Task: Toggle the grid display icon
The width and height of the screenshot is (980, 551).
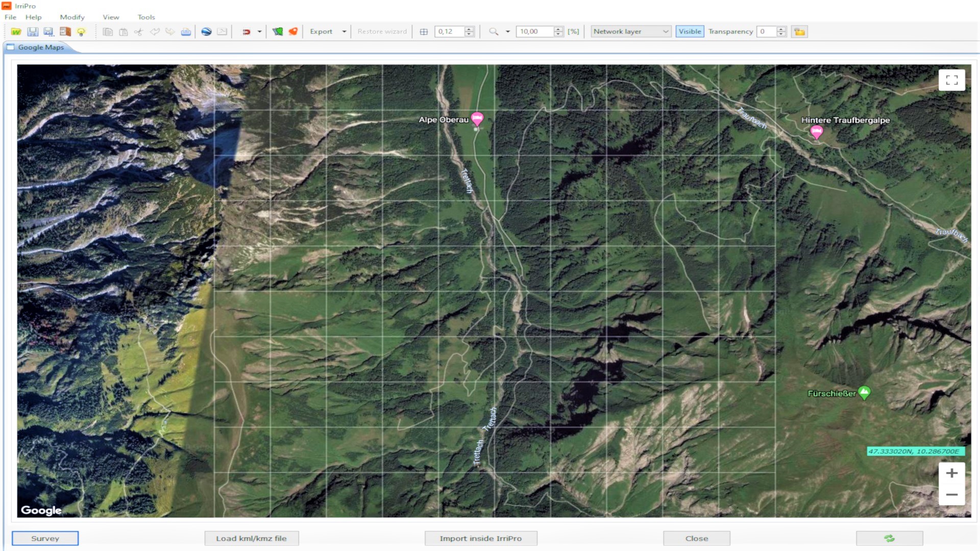Action: click(x=424, y=32)
